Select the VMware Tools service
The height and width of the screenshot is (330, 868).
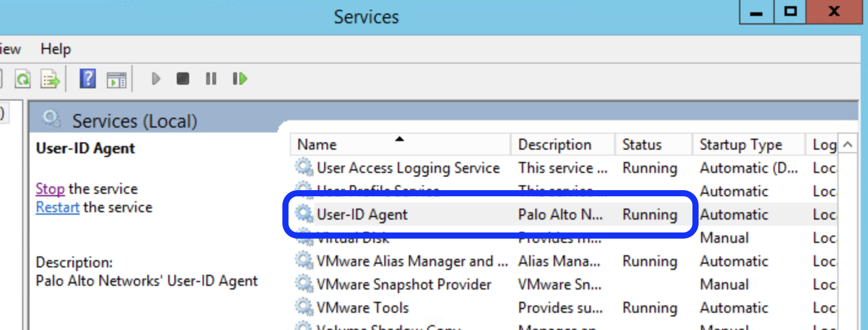tap(363, 308)
